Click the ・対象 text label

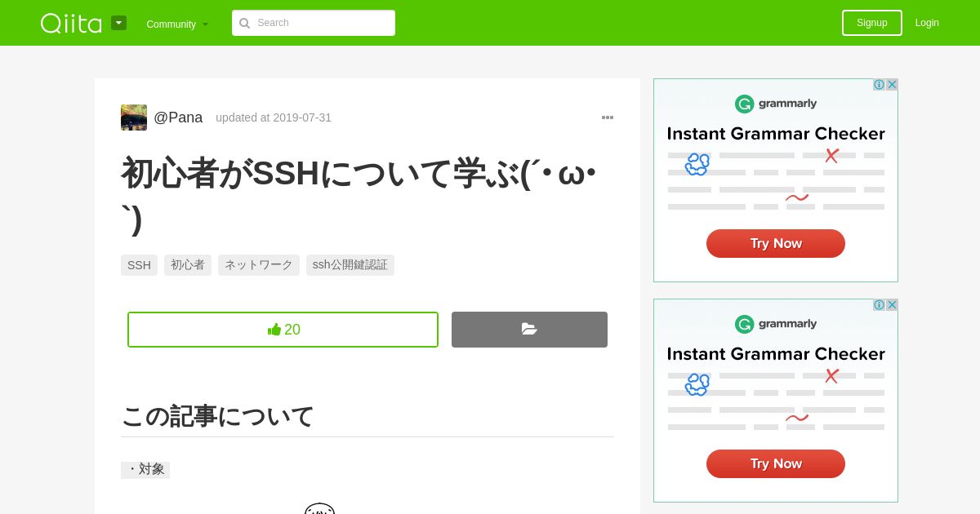pyautogui.click(x=145, y=469)
